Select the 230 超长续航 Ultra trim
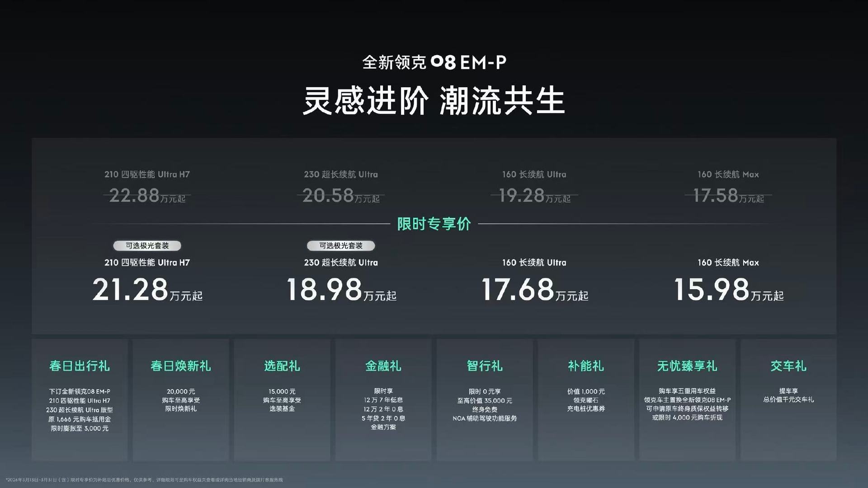 (341, 262)
